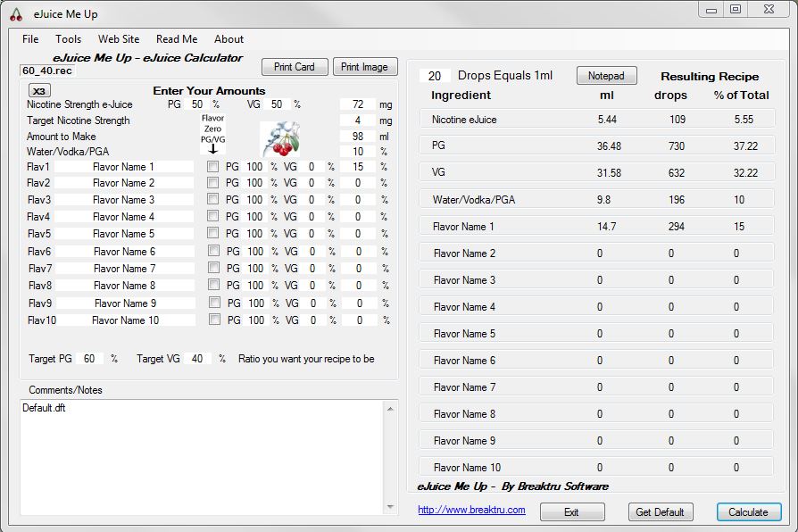Screen dimensions: 798x532
Task: Click the Comments/Notes scrollbar down arrow
Action: (390, 507)
